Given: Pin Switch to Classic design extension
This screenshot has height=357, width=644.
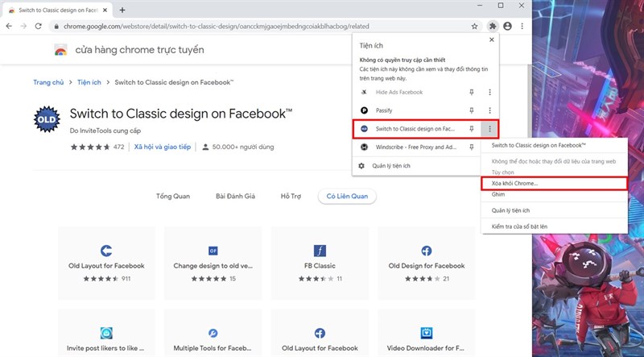Looking at the screenshot, I should 472,129.
